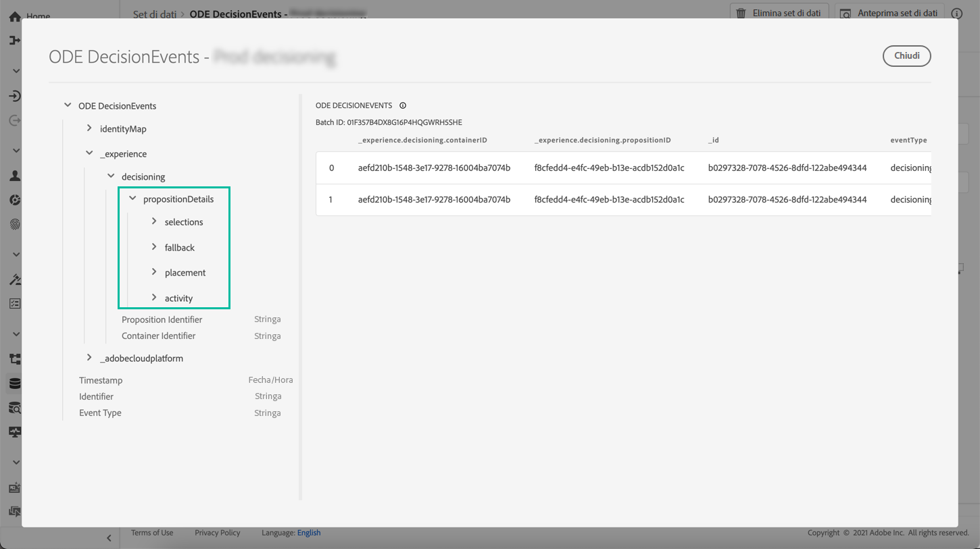Collapse the sidebar with the bottom arrow

[x=109, y=538]
